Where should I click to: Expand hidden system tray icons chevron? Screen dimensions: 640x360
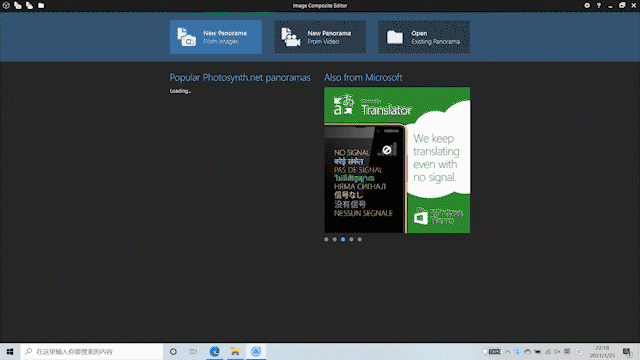tap(507, 351)
